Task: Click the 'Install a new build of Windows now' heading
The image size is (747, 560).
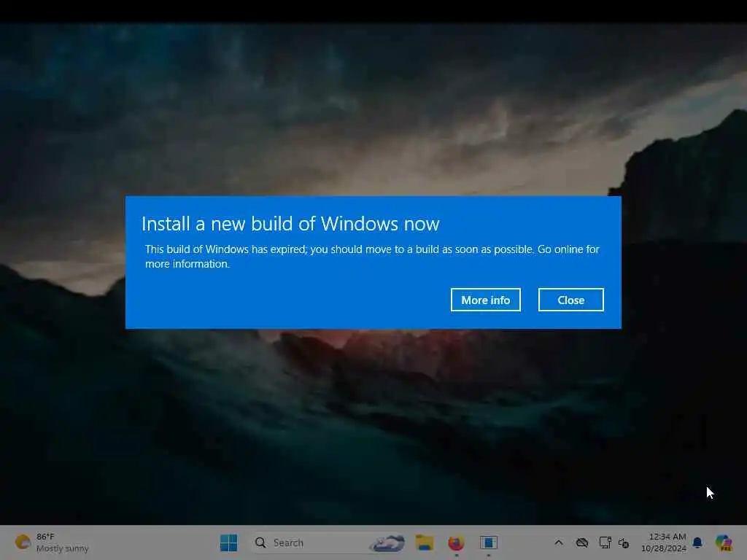Action: click(290, 223)
